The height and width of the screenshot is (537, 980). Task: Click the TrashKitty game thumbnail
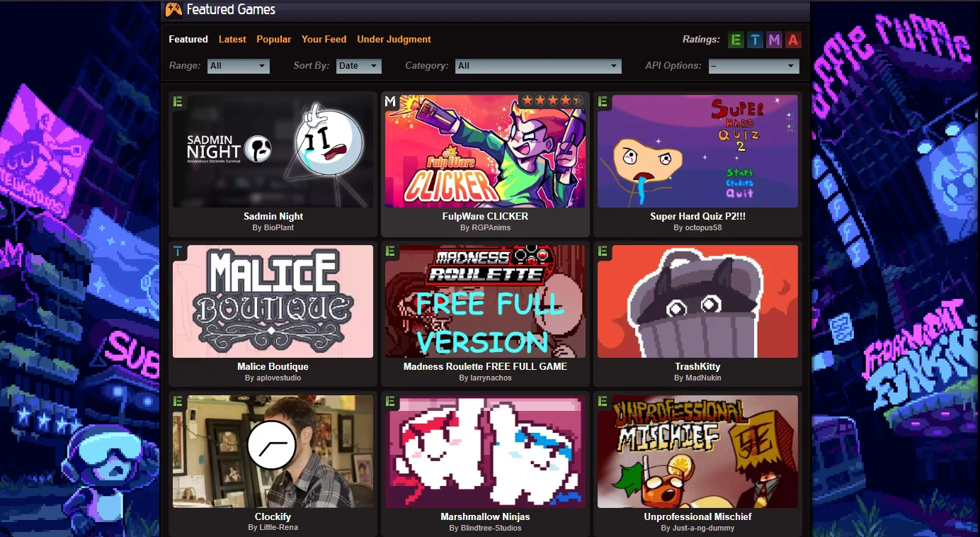click(697, 301)
